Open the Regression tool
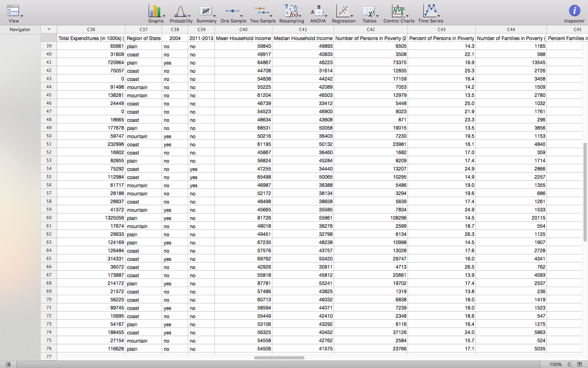Screen dimensions: 588x368 (x=343, y=13)
